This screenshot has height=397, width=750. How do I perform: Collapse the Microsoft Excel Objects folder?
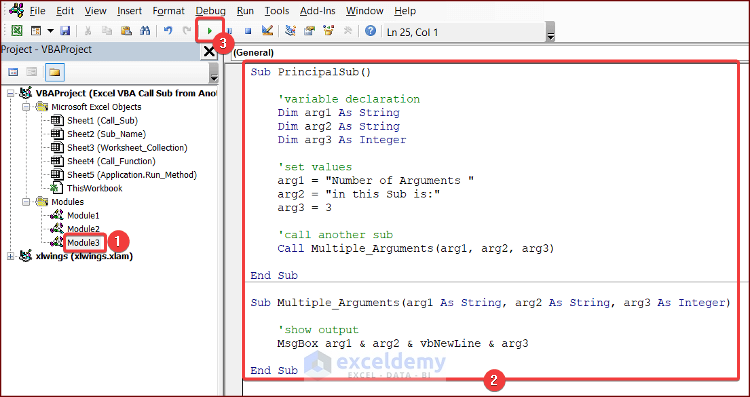[26, 107]
